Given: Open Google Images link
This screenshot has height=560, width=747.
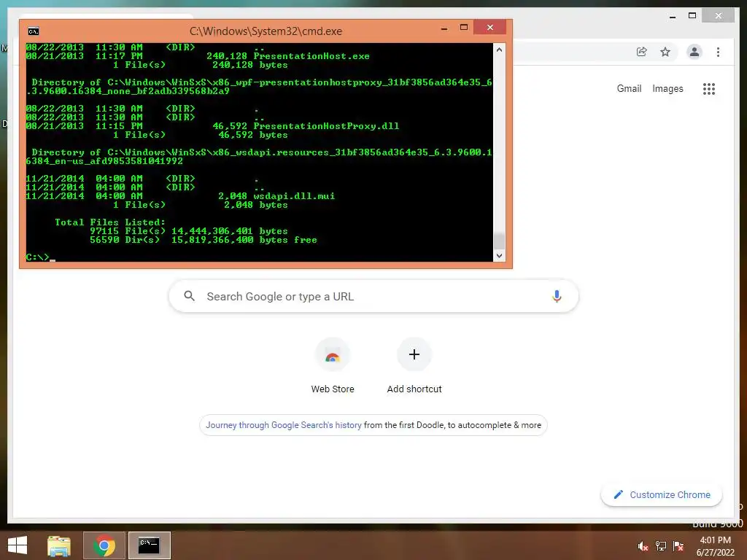Looking at the screenshot, I should pyautogui.click(x=667, y=88).
